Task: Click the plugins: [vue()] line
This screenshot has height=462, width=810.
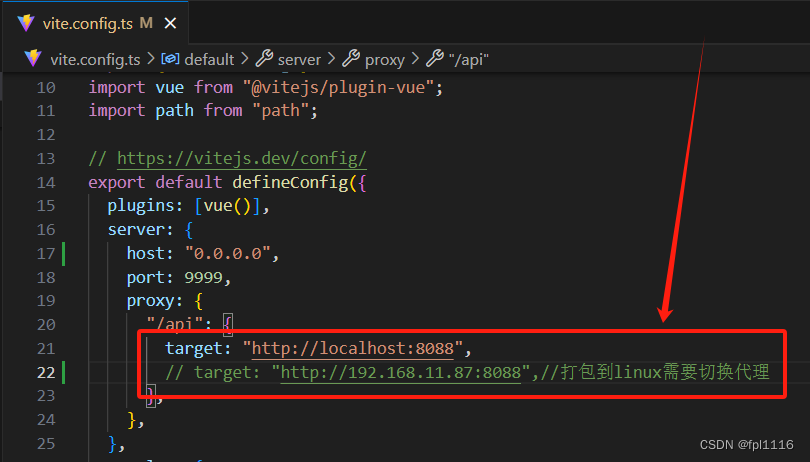Action: [x=189, y=206]
